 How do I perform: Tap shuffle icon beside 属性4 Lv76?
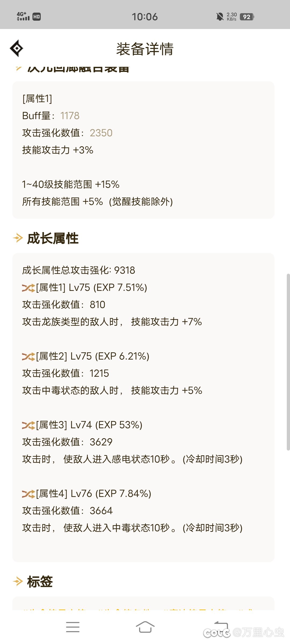point(28,494)
